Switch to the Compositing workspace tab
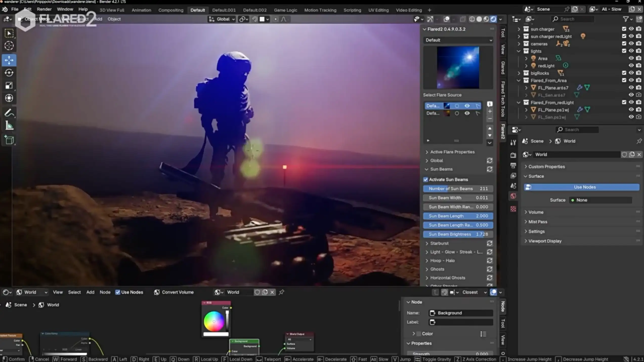The width and height of the screenshot is (644, 362). (x=171, y=10)
